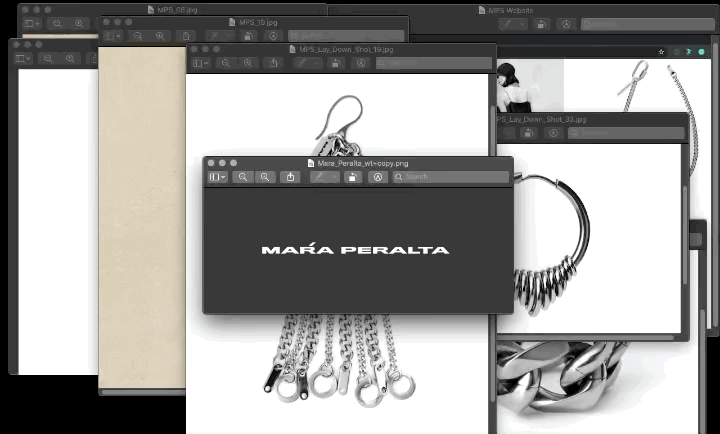
Task: Rotate MPS_Lay_Down_Shot_19.jpg image
Action: coord(336,63)
